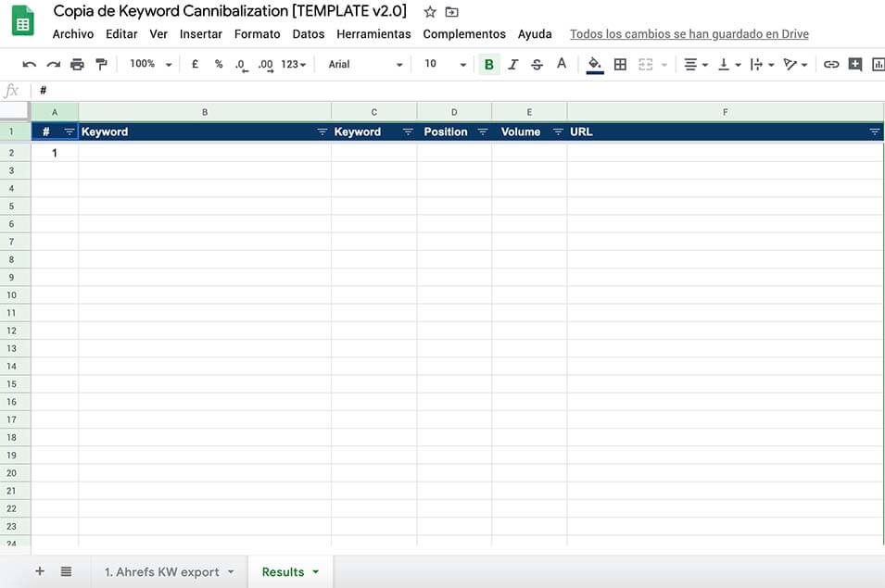Toggle italic formatting

tap(512, 65)
